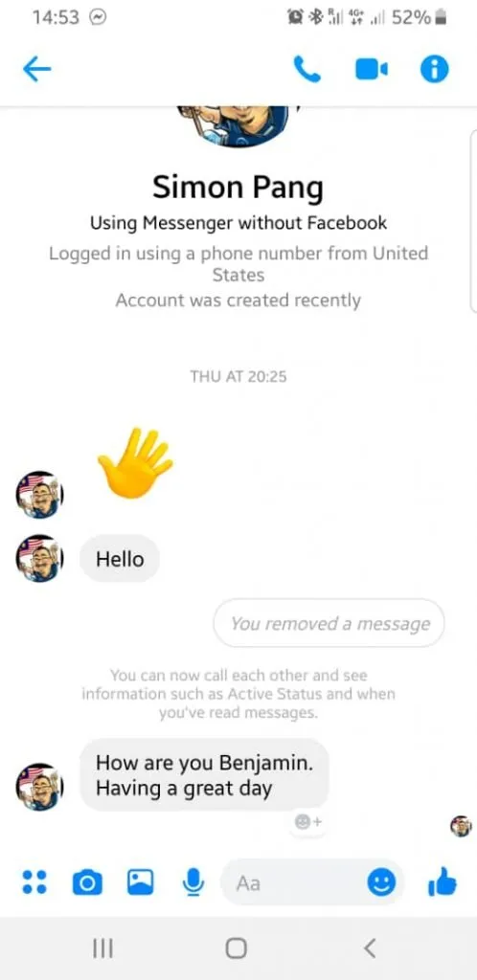Tap the Simon Pang profile name
Viewport: 477px width, 980px height.
(238, 187)
